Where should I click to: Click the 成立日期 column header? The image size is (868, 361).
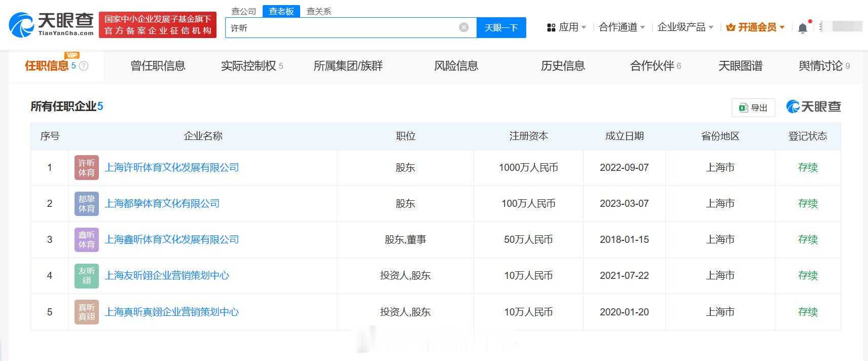624,136
